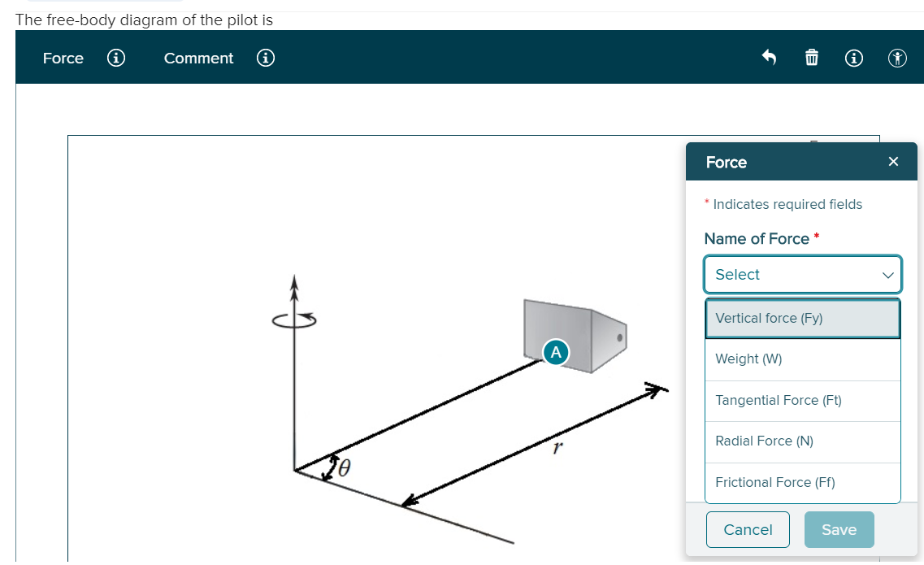Click the info icon next to Comment
Viewport: 924px width, 565px height.
266,58
